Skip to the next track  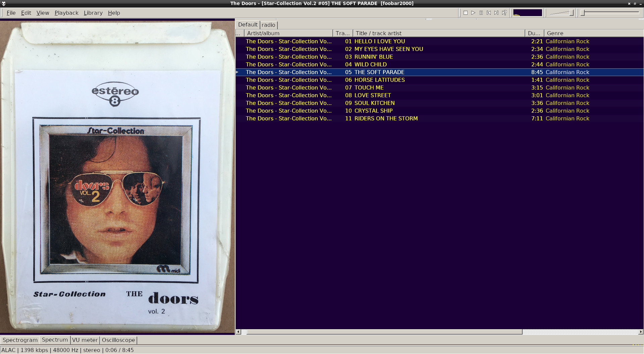[496, 13]
